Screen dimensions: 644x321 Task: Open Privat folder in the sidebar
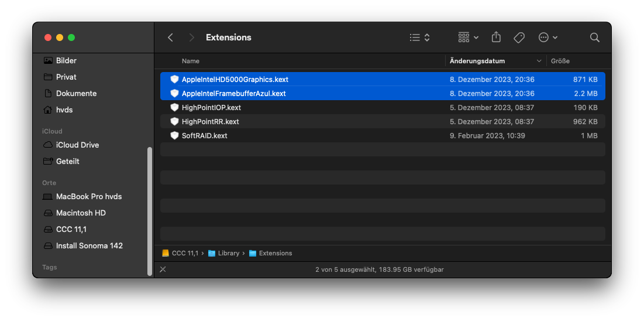[66, 77]
